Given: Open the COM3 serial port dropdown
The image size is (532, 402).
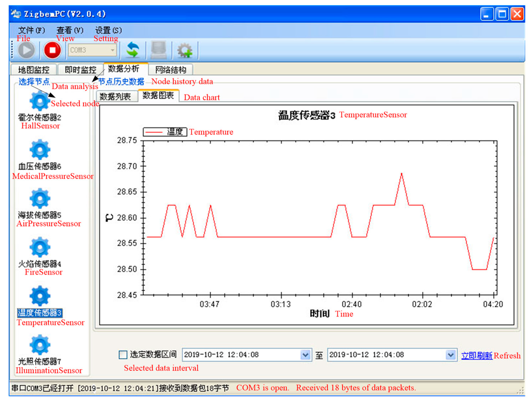Looking at the screenshot, I should tap(112, 50).
